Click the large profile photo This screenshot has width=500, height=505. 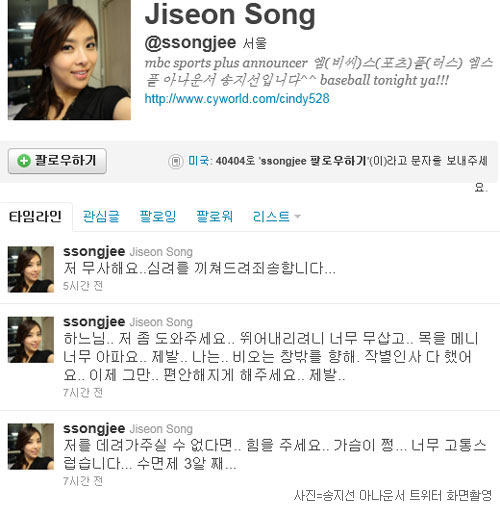(x=69, y=60)
